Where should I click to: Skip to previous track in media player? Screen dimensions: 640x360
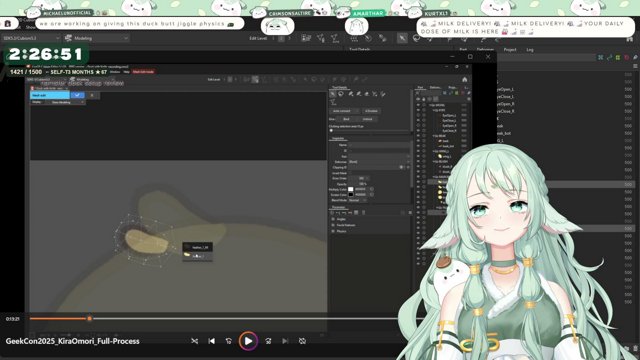click(211, 341)
